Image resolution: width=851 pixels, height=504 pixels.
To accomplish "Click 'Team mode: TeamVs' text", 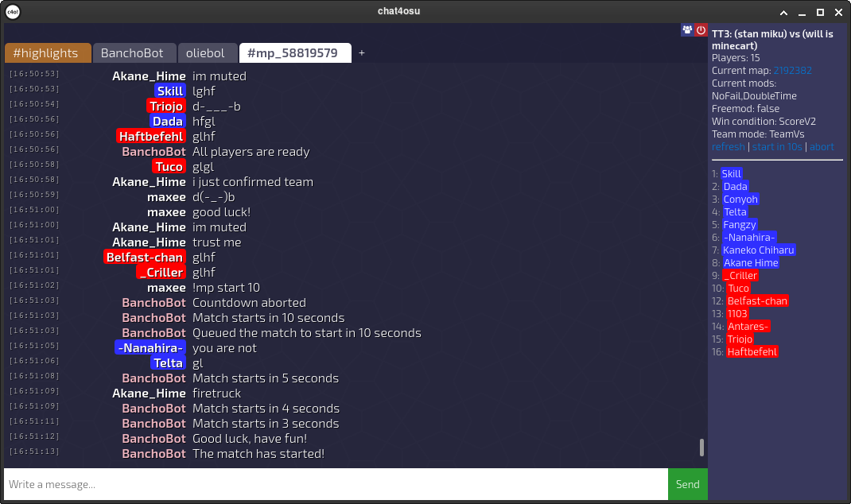I will [x=758, y=134].
